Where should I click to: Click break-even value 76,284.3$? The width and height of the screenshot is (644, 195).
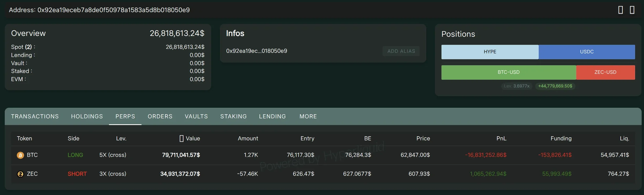click(358, 155)
